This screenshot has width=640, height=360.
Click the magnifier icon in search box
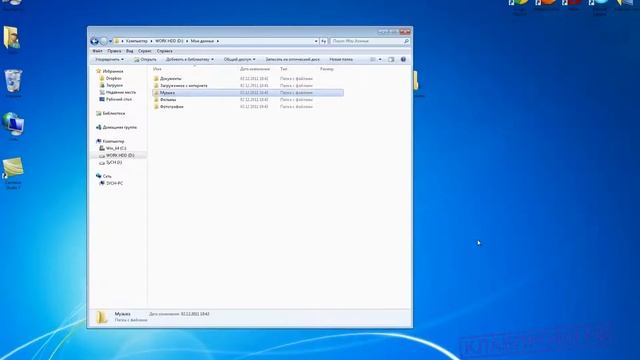(x=406, y=41)
